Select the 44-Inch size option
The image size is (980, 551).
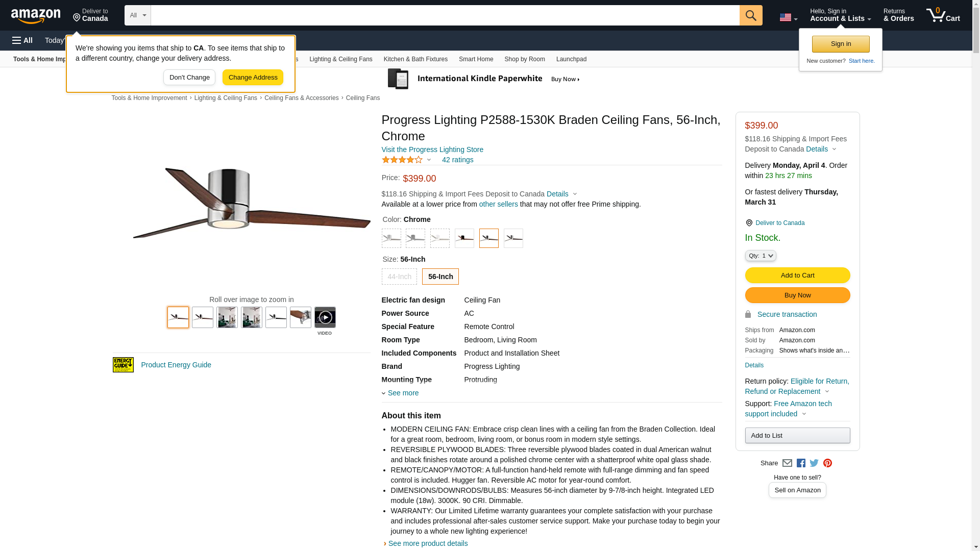point(399,277)
